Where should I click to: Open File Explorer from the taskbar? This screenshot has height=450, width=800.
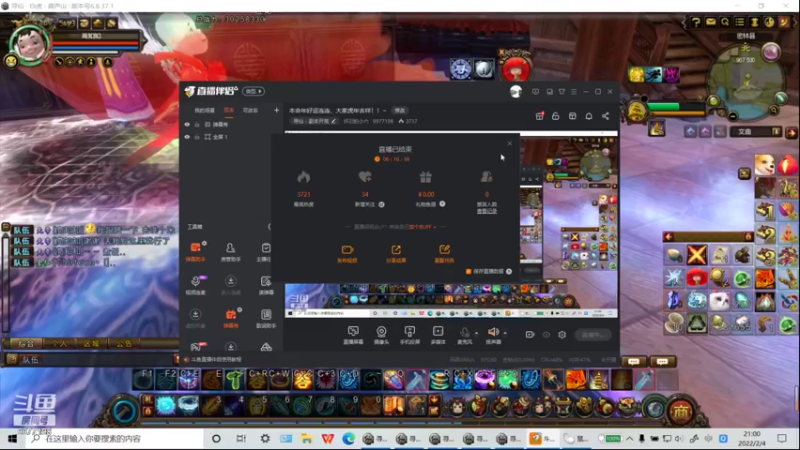pos(307,438)
